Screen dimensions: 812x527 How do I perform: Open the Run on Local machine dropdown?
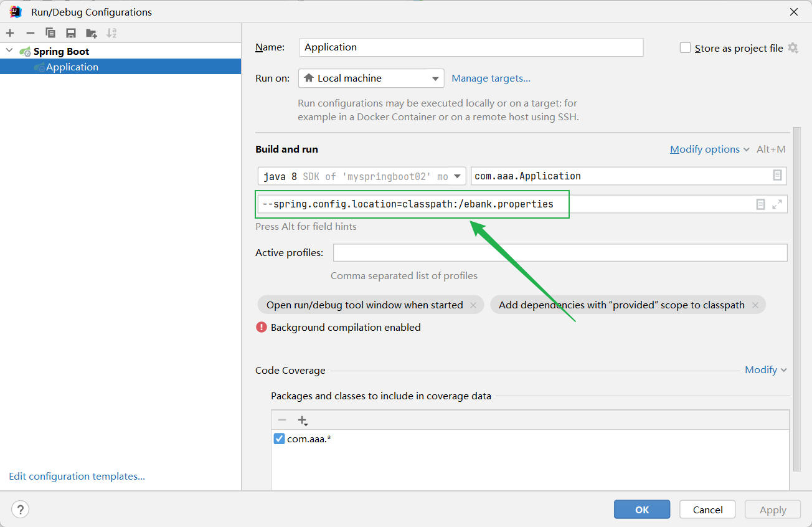tap(371, 78)
